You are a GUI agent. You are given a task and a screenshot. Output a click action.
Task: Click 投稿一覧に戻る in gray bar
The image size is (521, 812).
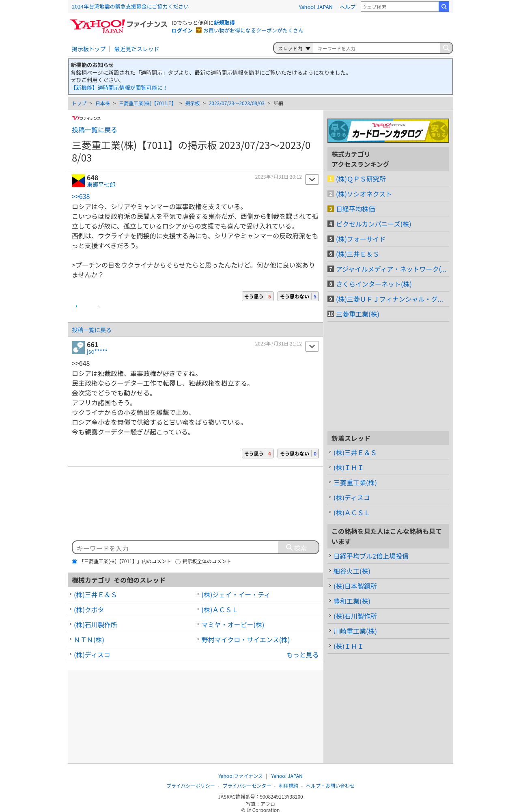(91, 330)
